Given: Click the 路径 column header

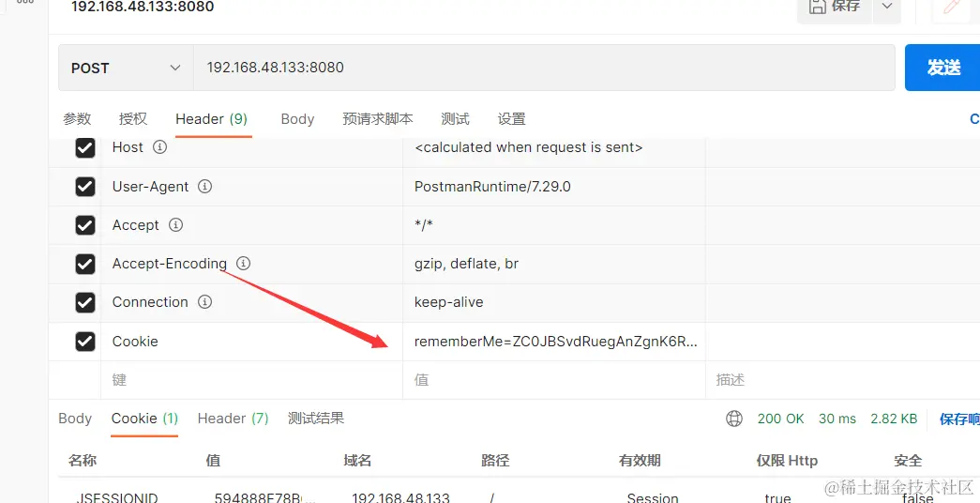Looking at the screenshot, I should point(495,461).
